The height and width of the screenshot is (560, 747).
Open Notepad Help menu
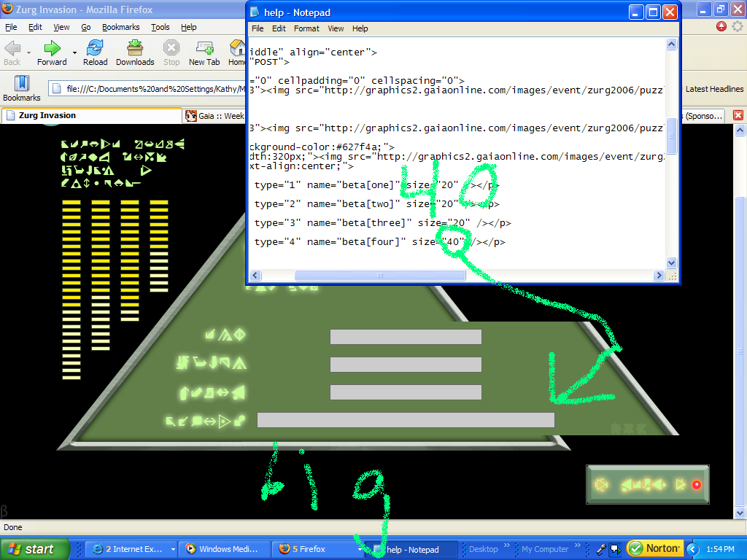(x=360, y=28)
